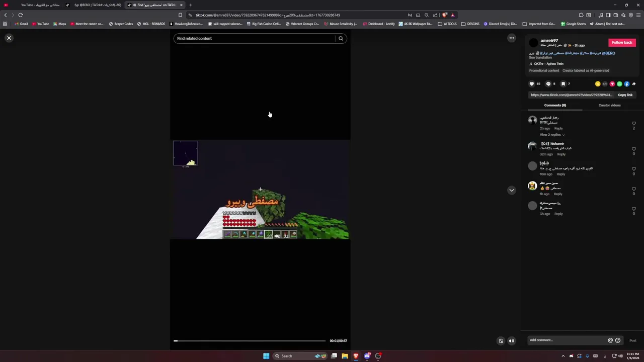The height and width of the screenshot is (362, 644).
Task: Share the video to Facebook
Action: click(x=626, y=84)
